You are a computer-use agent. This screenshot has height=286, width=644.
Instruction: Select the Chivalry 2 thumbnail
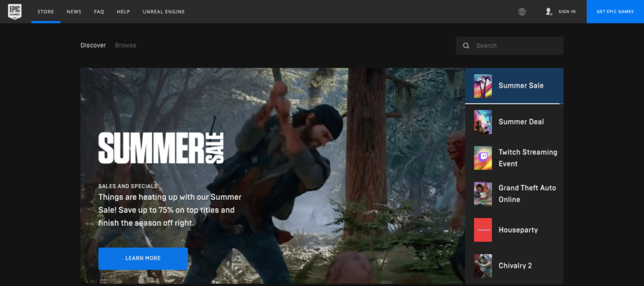[483, 266]
